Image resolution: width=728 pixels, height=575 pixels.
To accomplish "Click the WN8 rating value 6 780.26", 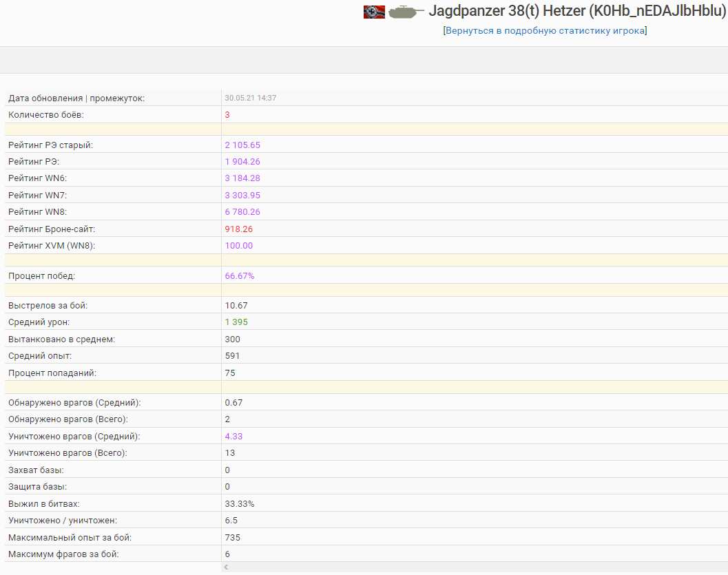I will point(242,212).
